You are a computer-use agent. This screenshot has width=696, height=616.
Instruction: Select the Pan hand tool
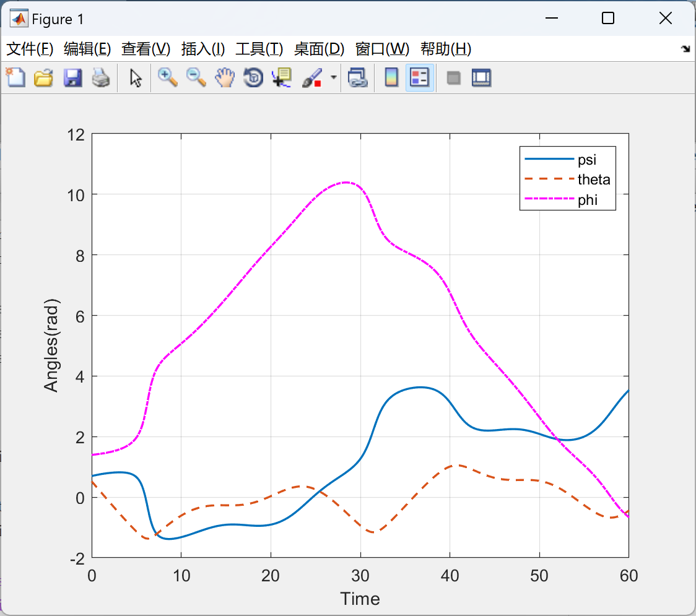[x=225, y=77]
